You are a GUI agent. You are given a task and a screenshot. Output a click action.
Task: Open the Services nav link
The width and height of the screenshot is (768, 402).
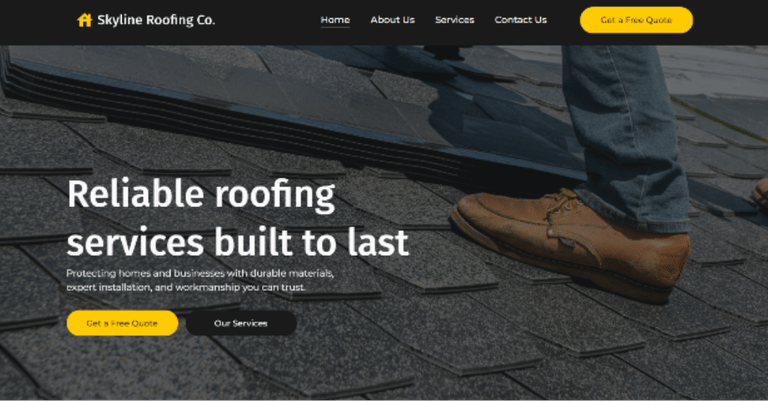click(455, 20)
